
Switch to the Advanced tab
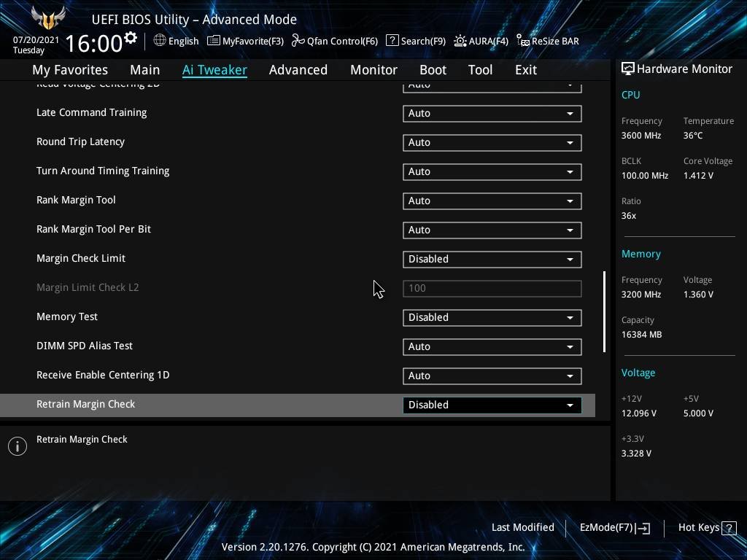coord(298,70)
